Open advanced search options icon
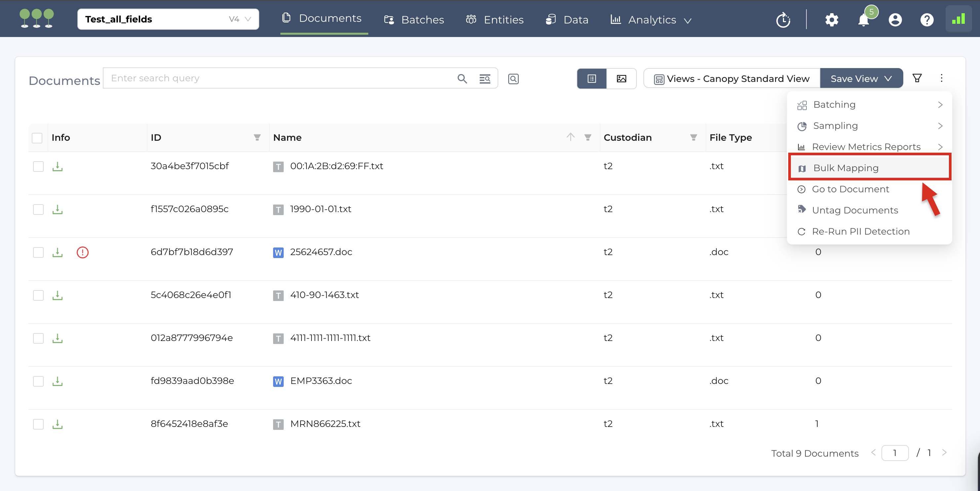Image resolution: width=980 pixels, height=491 pixels. pyautogui.click(x=484, y=79)
